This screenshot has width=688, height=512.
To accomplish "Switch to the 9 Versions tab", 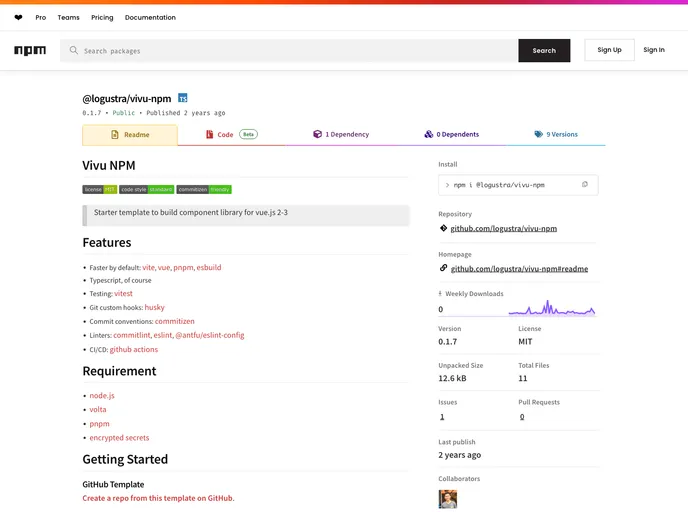I will [556, 134].
